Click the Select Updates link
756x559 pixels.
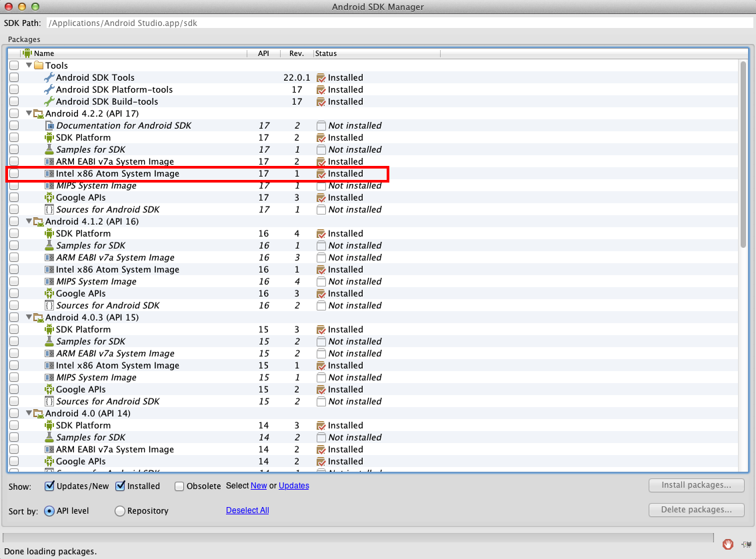[x=293, y=486]
